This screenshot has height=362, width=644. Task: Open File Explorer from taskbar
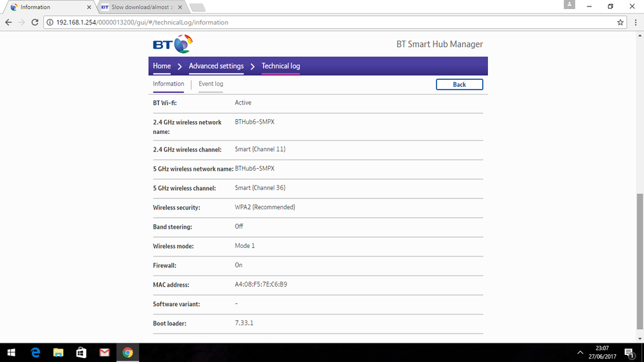pos(58,352)
